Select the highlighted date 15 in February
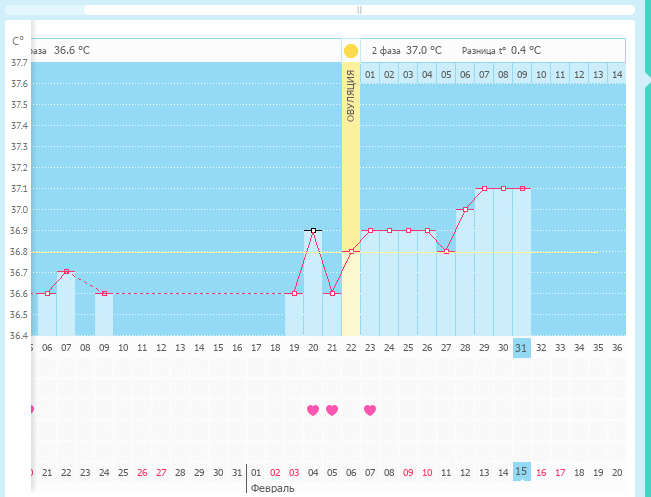Image resolution: width=651 pixels, height=497 pixels. pos(521,472)
